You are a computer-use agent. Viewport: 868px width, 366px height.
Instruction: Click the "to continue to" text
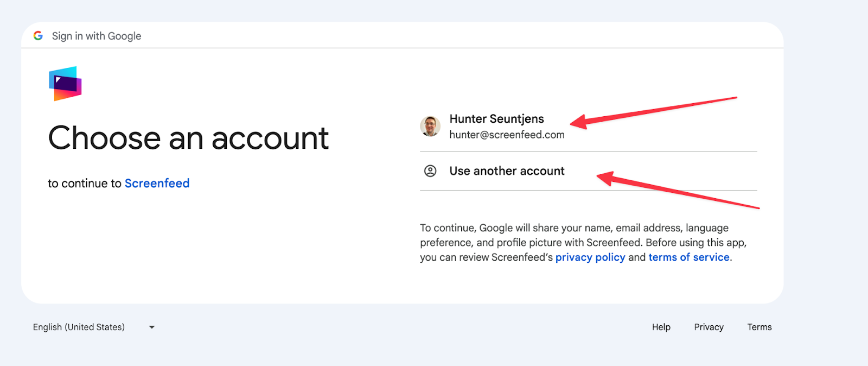tap(85, 184)
